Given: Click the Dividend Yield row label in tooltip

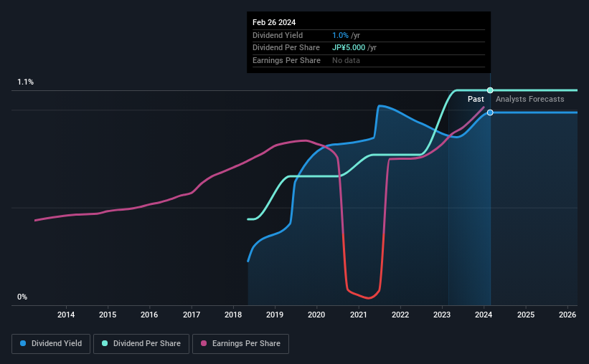Looking at the screenshot, I should click(278, 35).
